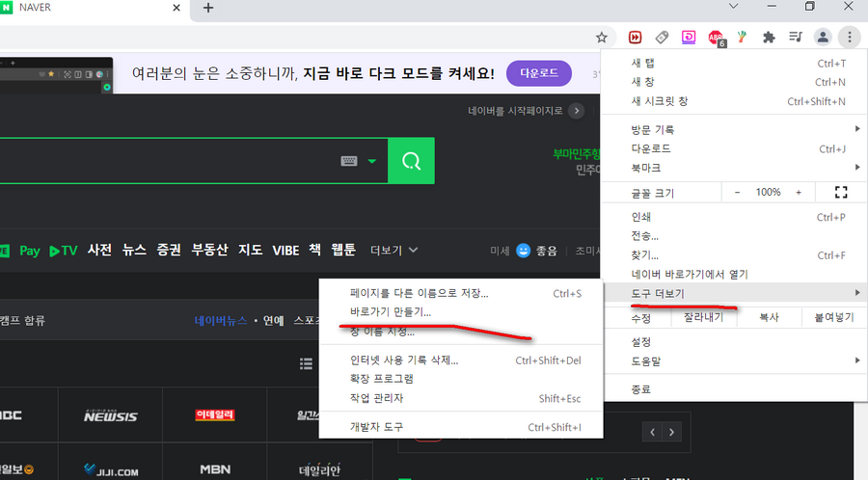Select 새 시크릿 창 menu entry

734,101
